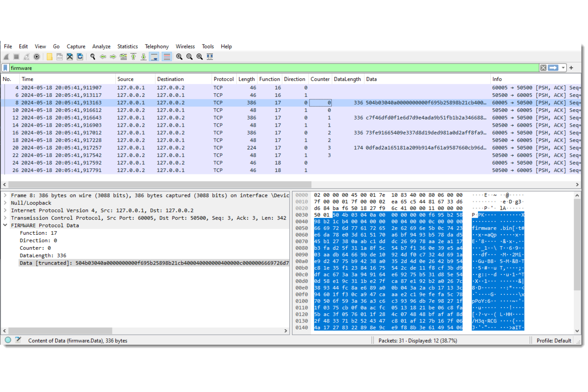Viewport: 588px width, 392px height.
Task: Click the packet list horizontal scrollbar
Action: (160, 184)
